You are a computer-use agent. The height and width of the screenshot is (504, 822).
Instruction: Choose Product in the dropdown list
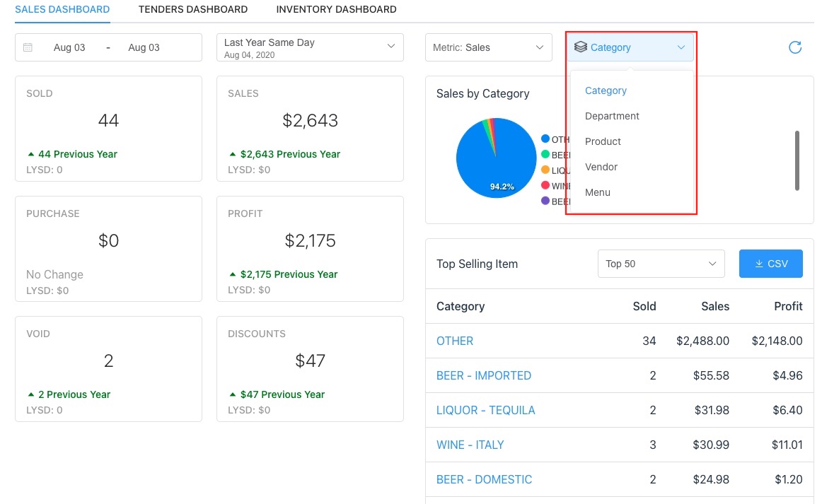click(603, 141)
